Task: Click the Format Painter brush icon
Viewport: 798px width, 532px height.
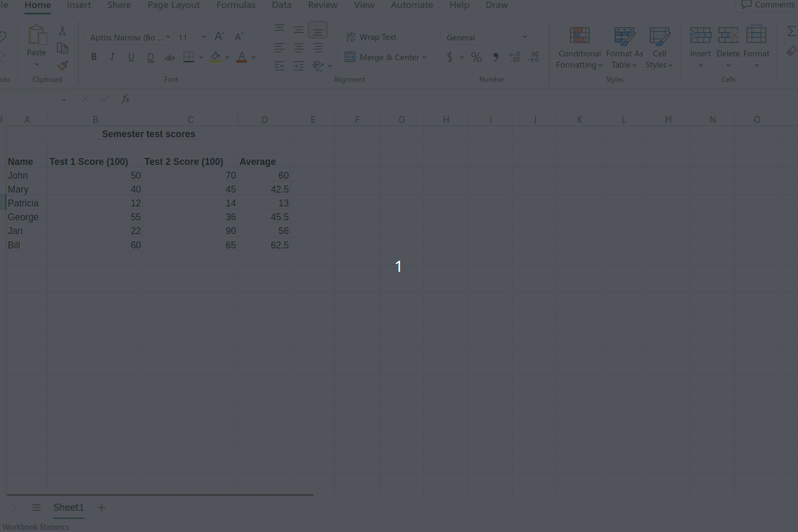Action: (x=63, y=66)
